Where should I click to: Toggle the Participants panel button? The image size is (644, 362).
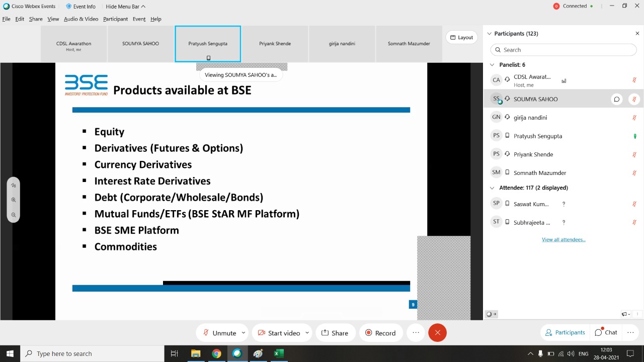click(x=566, y=332)
